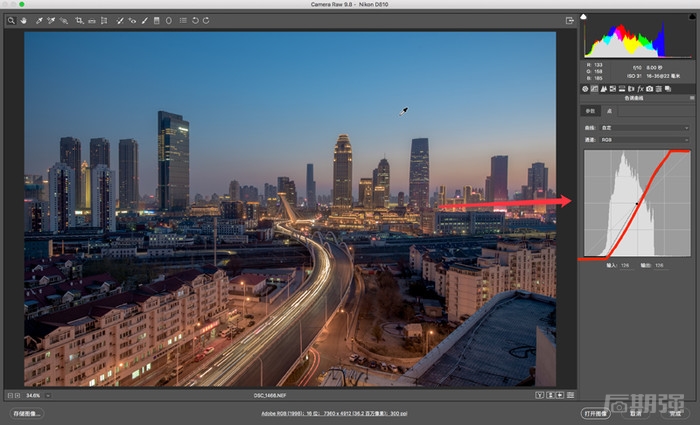Screen dimensions: 700x425
Task: Zoom in with the plus button
Action: 17,396
